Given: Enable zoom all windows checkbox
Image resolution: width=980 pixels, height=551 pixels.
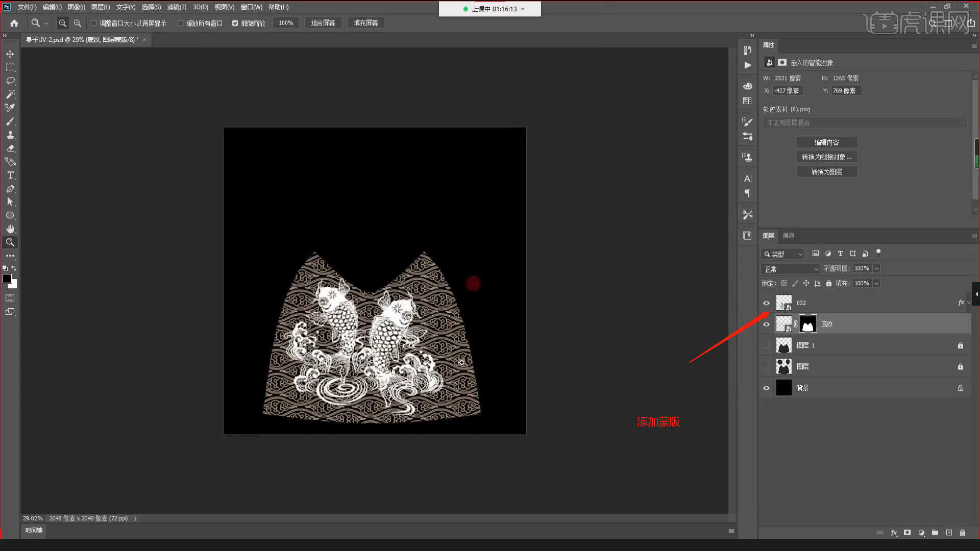Looking at the screenshot, I should (181, 23).
